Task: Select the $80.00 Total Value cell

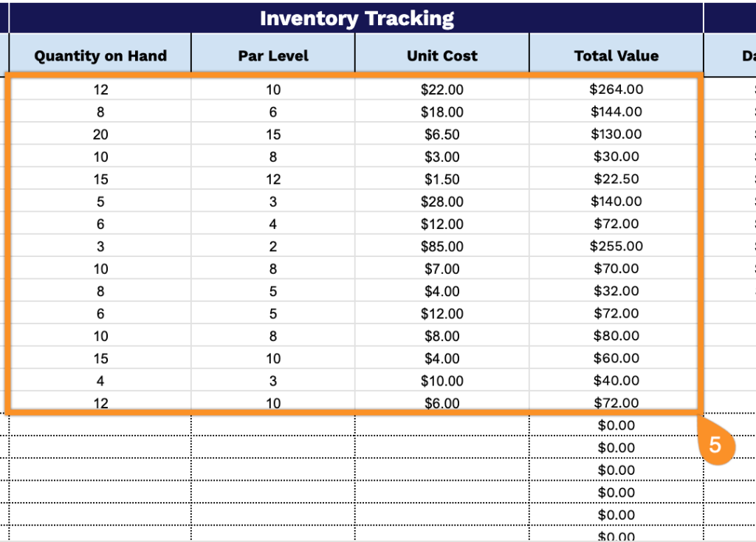Action: (x=616, y=336)
